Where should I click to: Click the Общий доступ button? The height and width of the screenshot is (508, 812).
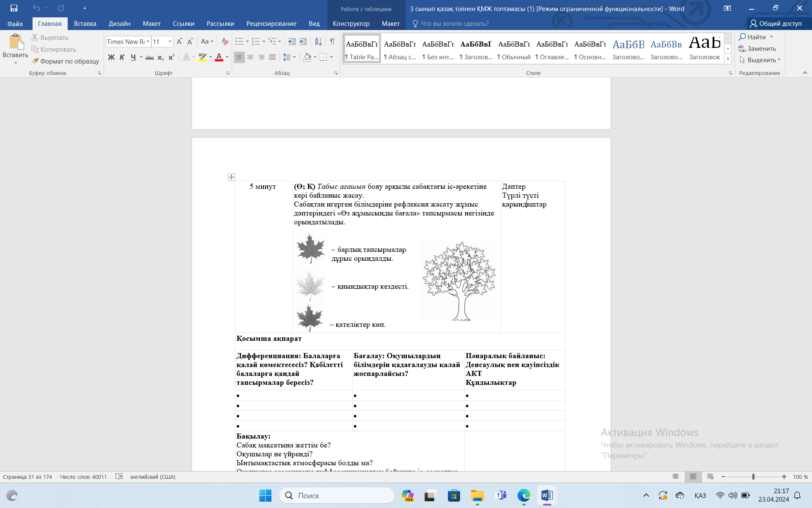click(776, 24)
